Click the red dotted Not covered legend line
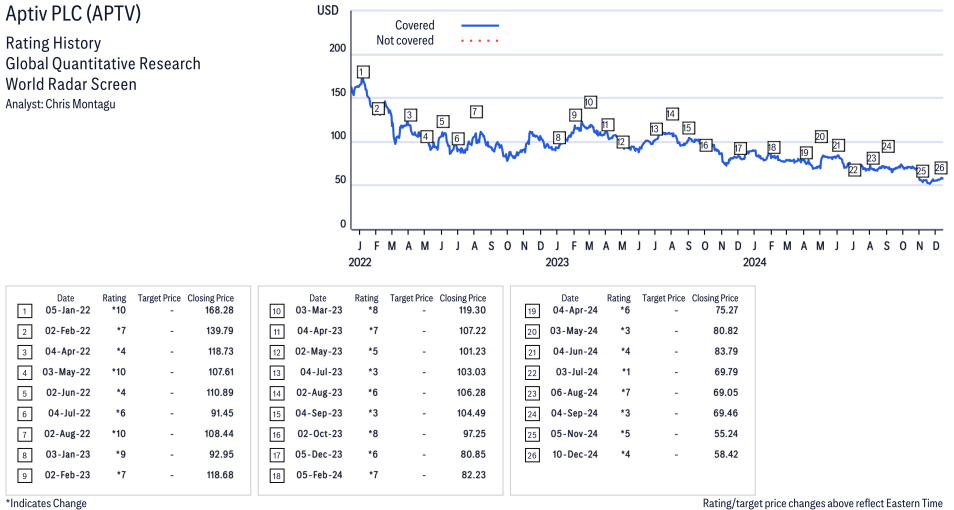The width and height of the screenshot is (954, 510). [x=480, y=41]
